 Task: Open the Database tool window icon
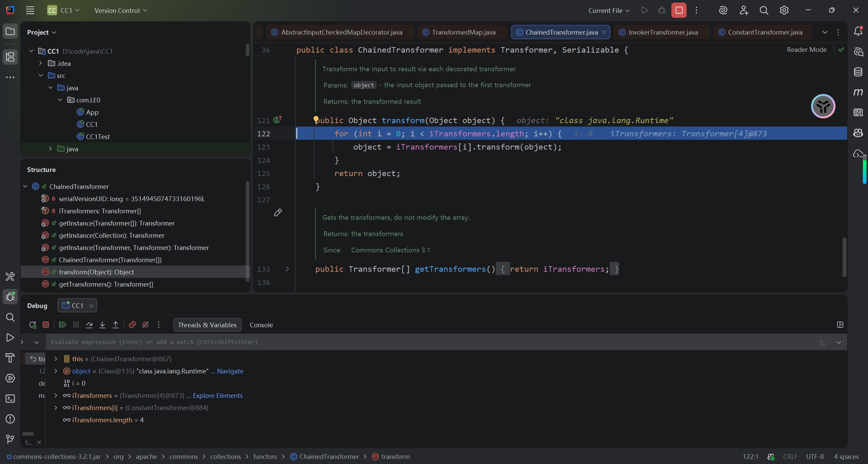tap(858, 72)
